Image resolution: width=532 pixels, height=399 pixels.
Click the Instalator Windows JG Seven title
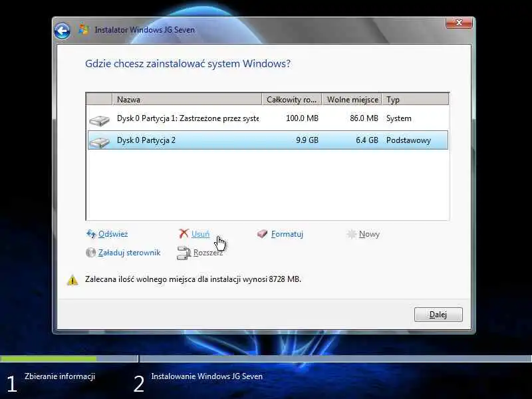pos(145,30)
